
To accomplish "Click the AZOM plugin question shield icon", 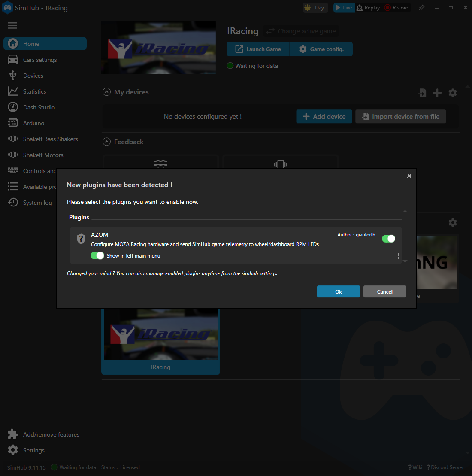I will (81, 239).
